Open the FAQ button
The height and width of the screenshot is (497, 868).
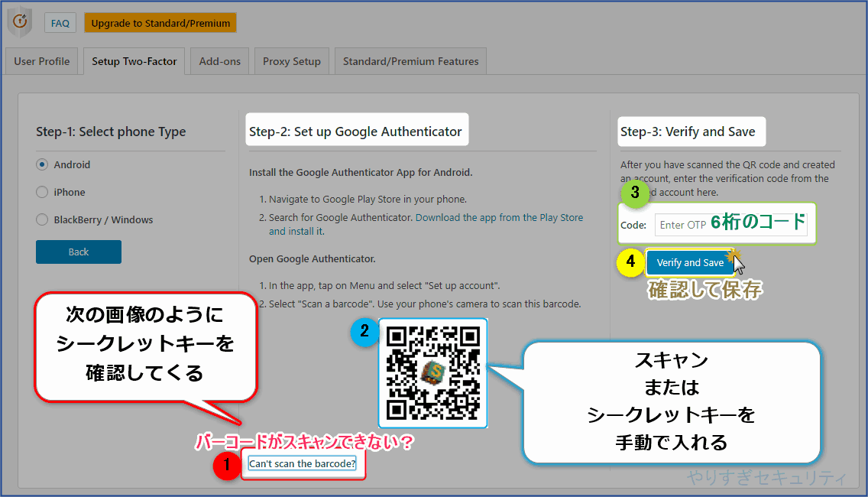(60, 23)
